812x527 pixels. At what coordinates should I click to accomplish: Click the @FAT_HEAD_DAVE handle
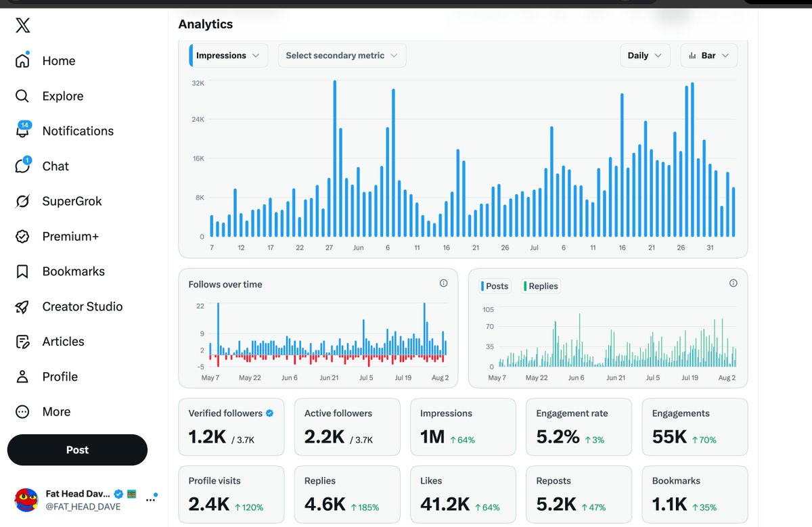tap(83, 506)
